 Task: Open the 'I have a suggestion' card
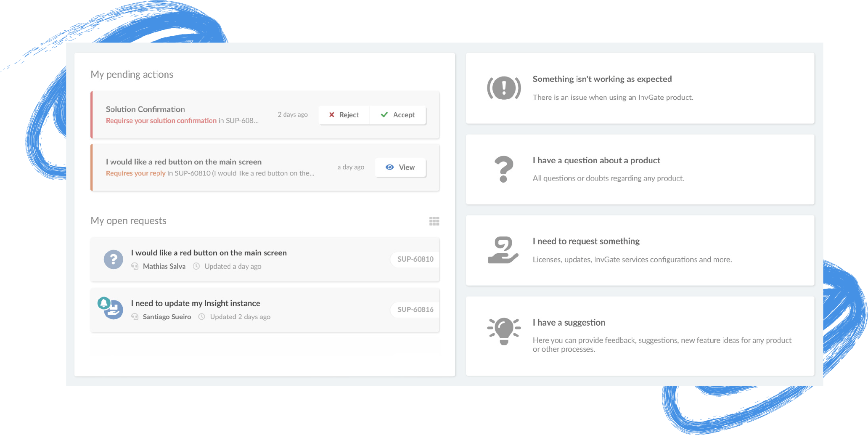coord(640,335)
